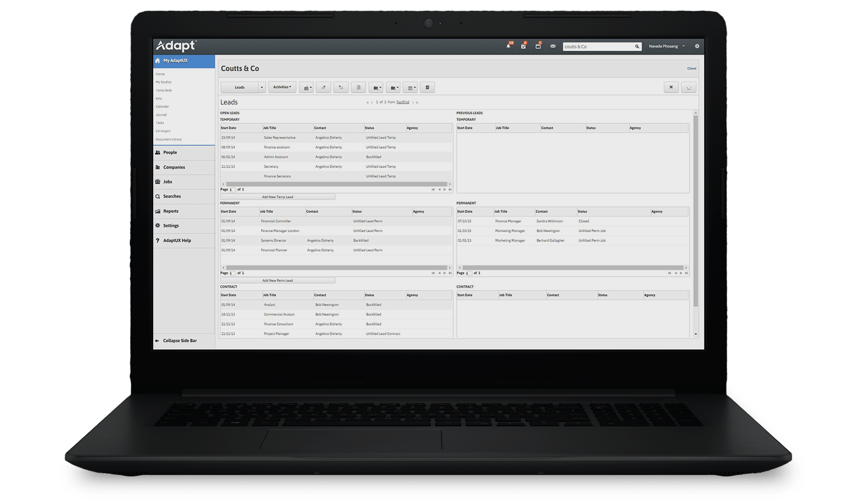
Task: Open Companies in the sidebar
Action: click(x=184, y=167)
